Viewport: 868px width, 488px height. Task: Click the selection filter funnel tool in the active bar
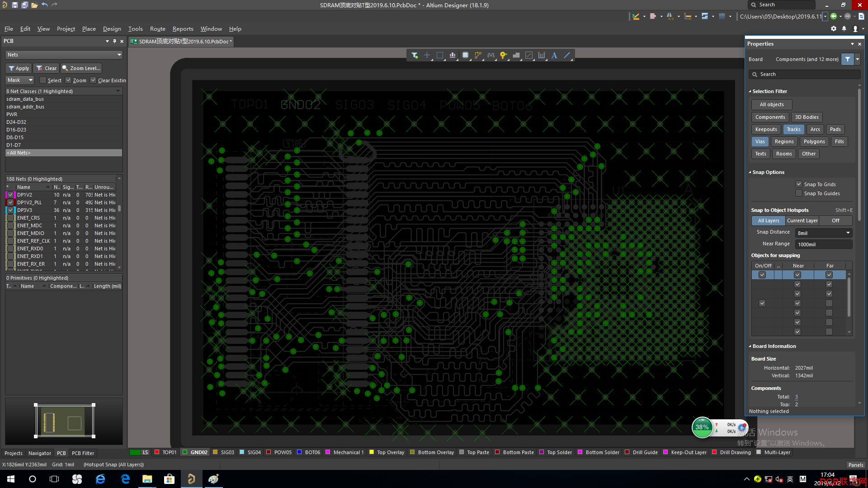[x=415, y=55]
